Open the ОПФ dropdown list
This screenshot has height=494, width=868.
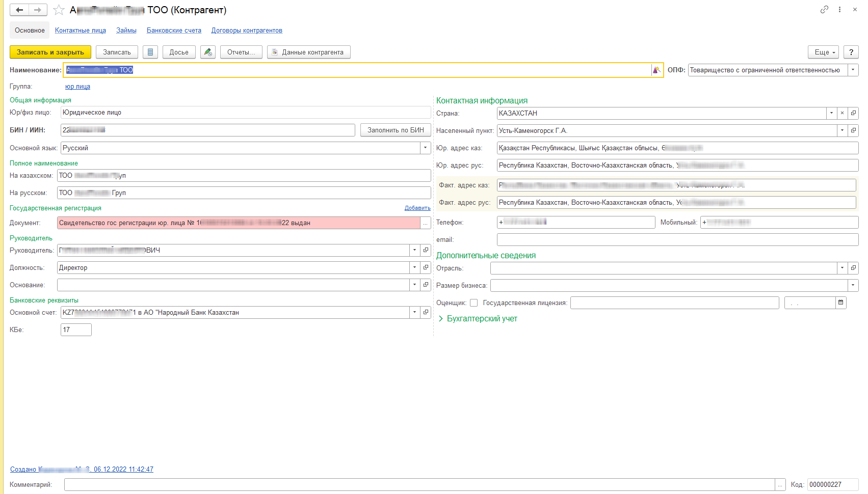[x=853, y=70]
